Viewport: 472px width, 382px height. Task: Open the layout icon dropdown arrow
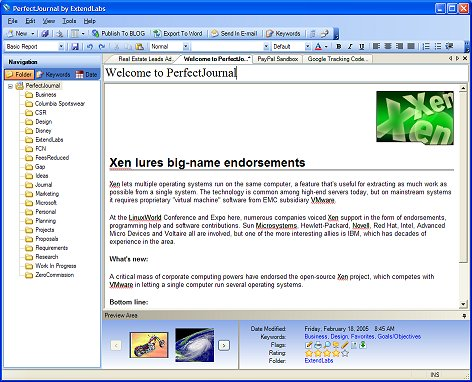tap(83, 34)
